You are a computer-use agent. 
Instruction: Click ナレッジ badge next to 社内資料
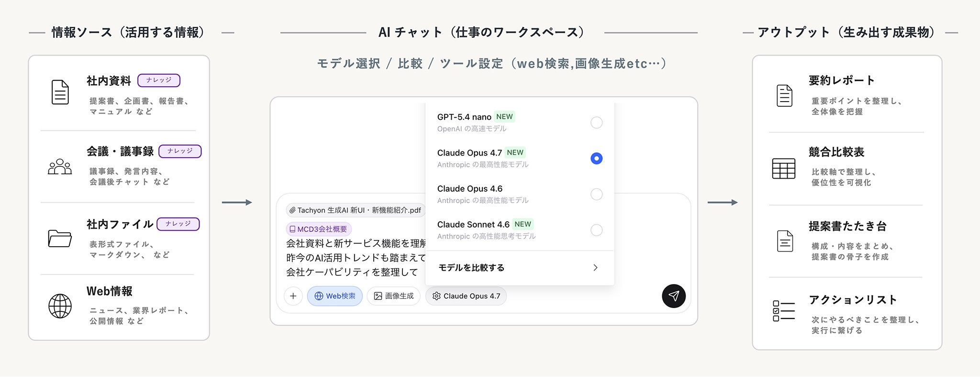coord(159,80)
